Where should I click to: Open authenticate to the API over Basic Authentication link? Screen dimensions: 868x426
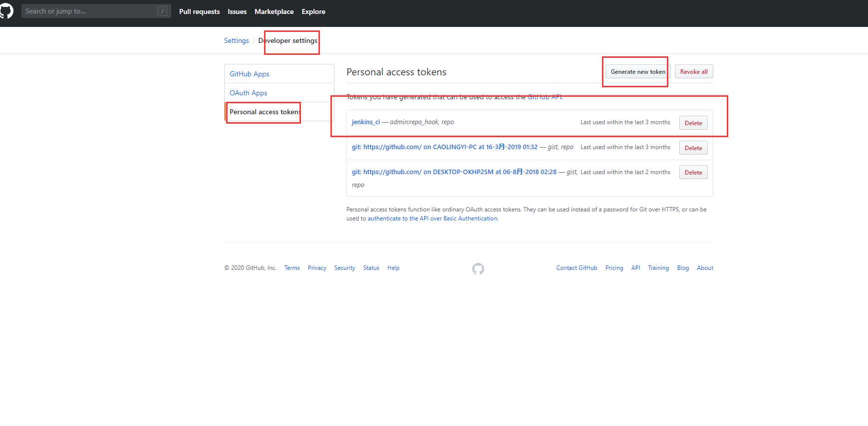point(432,218)
